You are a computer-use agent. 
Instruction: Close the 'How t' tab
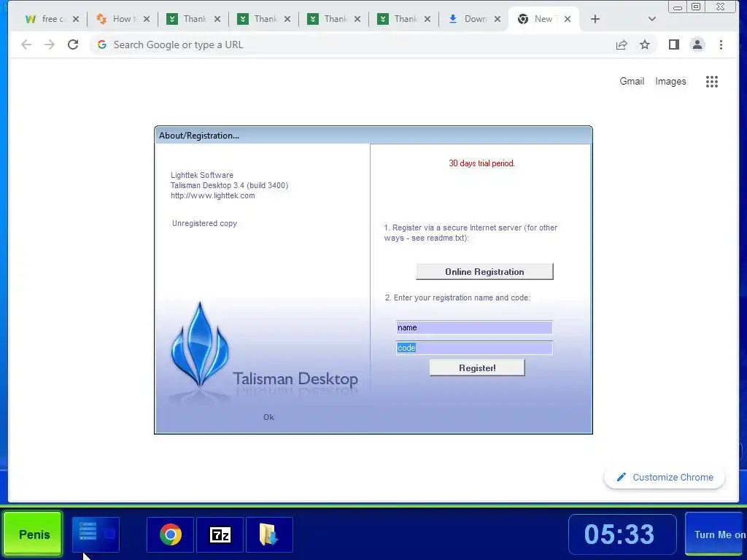tap(146, 19)
